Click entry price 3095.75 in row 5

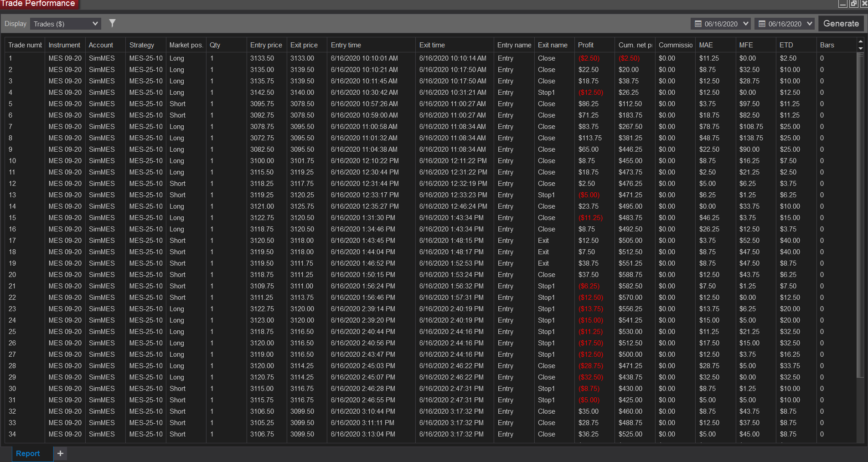[262, 104]
